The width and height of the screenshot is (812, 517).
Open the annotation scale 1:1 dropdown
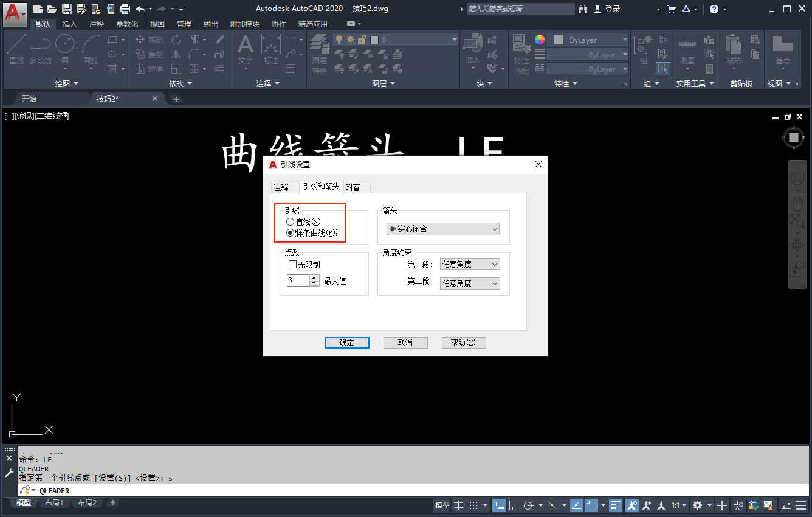(x=679, y=505)
